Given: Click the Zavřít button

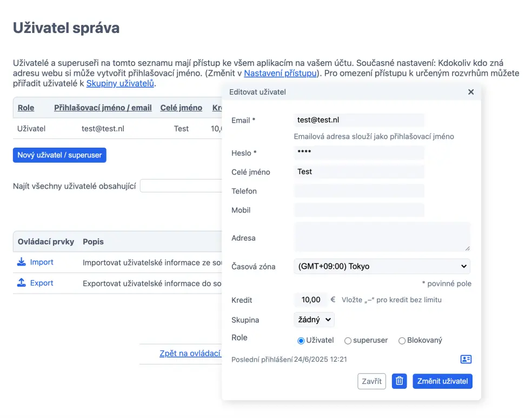Looking at the screenshot, I should point(371,381).
